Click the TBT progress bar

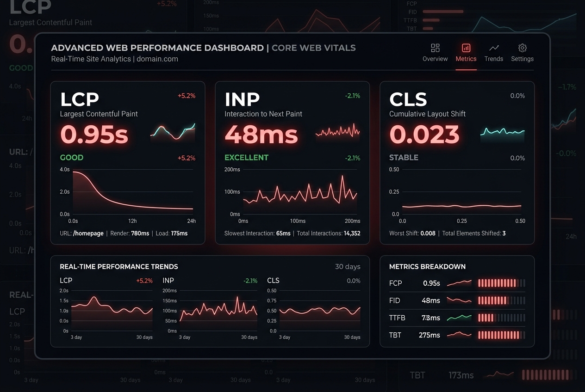pyautogui.click(x=502, y=335)
